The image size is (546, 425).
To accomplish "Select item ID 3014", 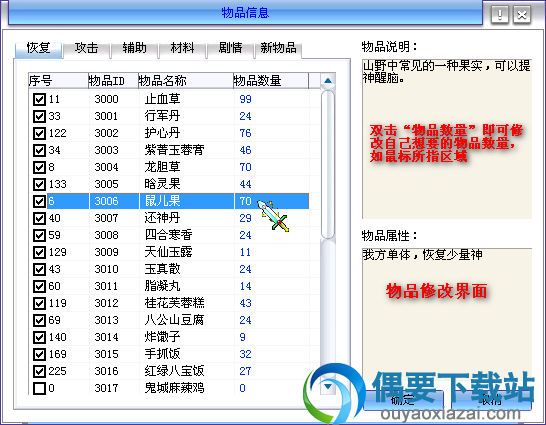I will (107, 337).
